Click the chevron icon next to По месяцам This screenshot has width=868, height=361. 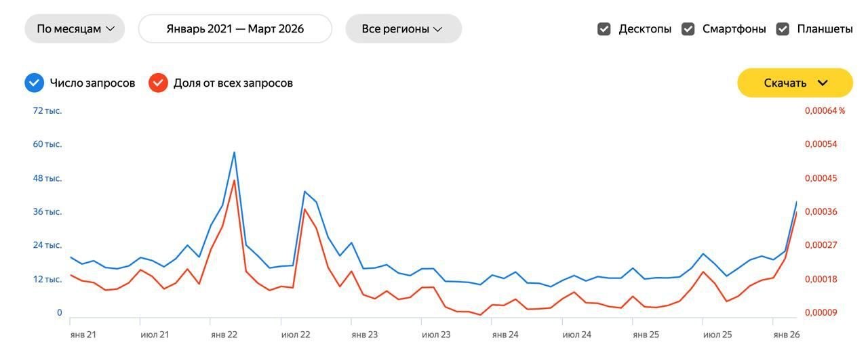coord(111,29)
